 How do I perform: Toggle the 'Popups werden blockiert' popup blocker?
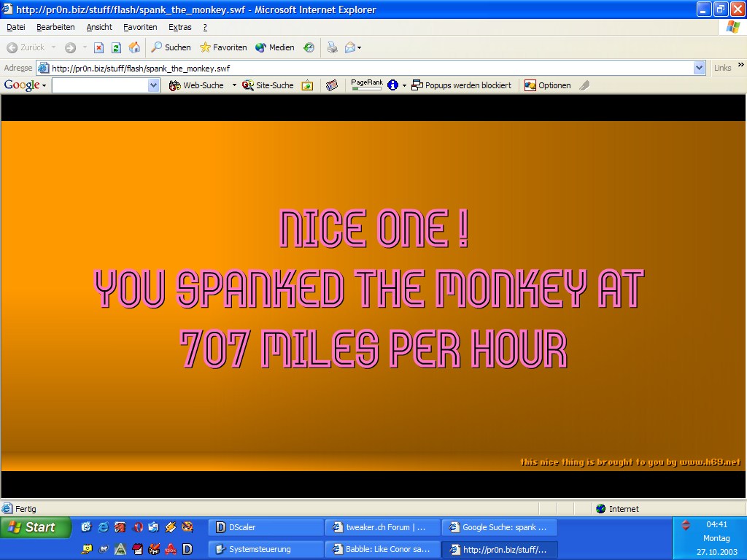click(x=461, y=85)
